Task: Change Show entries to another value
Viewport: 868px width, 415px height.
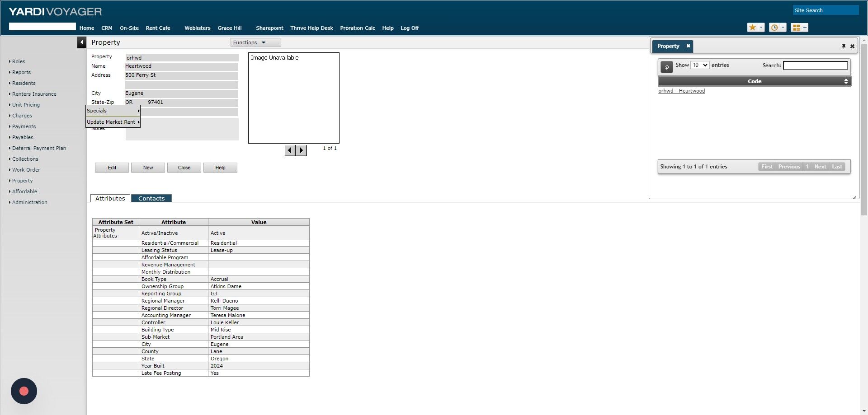Action: (700, 65)
